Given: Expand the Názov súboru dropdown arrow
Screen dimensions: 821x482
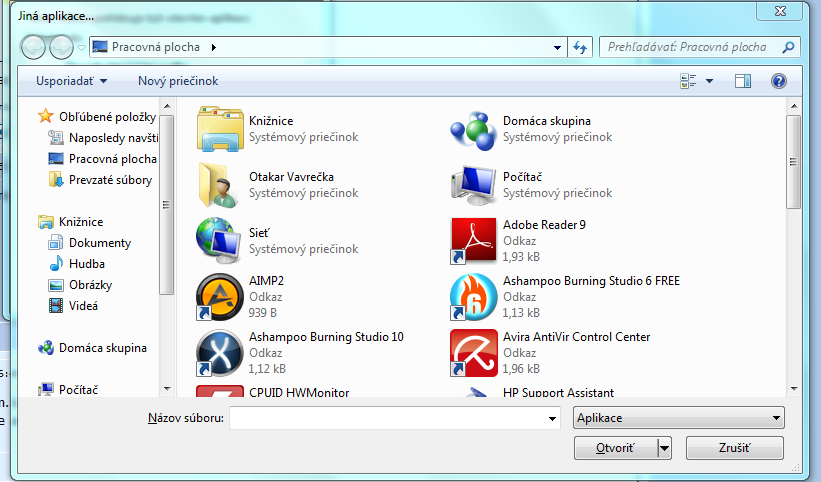Looking at the screenshot, I should [552, 418].
